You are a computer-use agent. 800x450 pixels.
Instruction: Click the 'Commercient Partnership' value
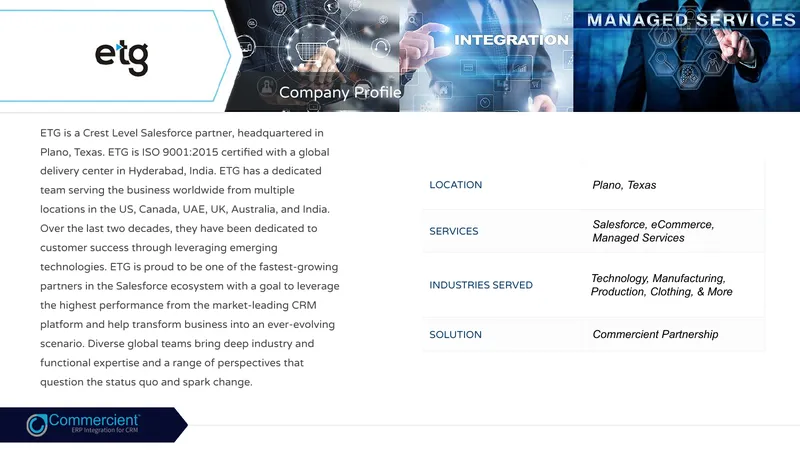[655, 335]
